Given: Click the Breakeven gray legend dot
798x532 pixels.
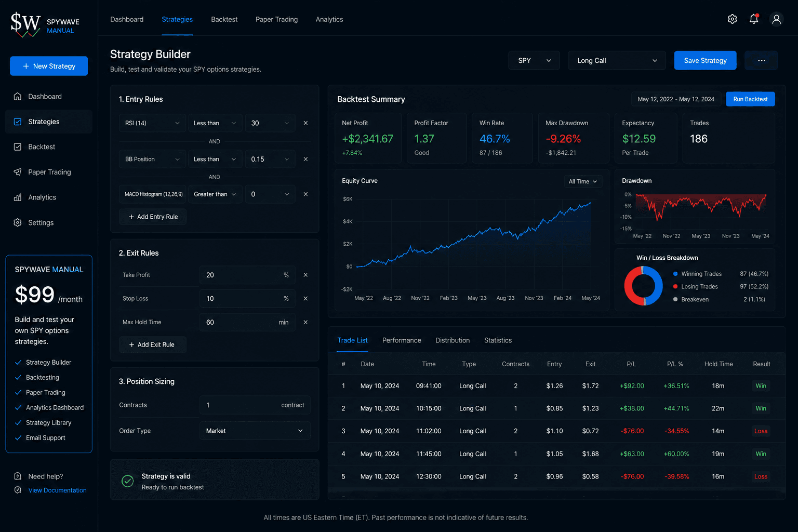Looking at the screenshot, I should coord(675,299).
